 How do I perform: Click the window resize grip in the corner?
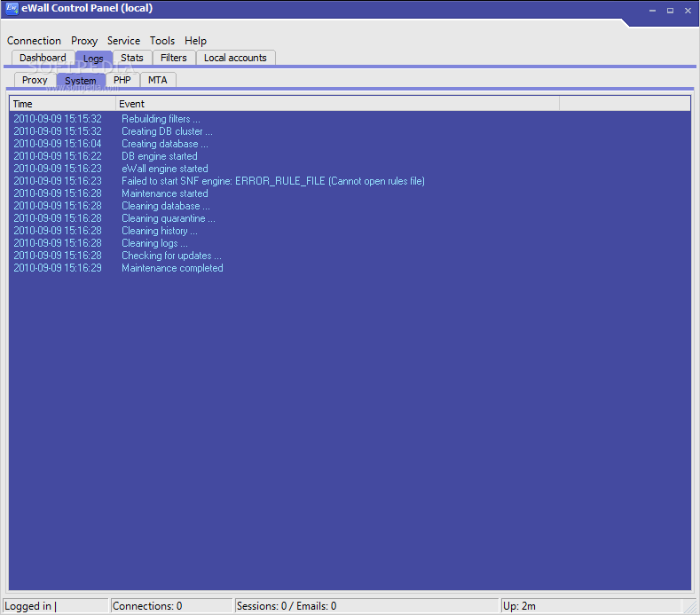[x=691, y=607]
